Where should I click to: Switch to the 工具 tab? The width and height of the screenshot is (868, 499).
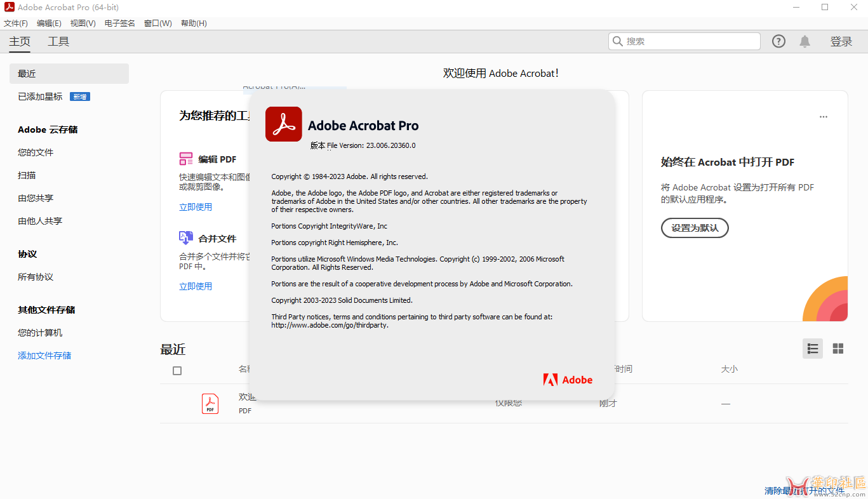(x=58, y=41)
